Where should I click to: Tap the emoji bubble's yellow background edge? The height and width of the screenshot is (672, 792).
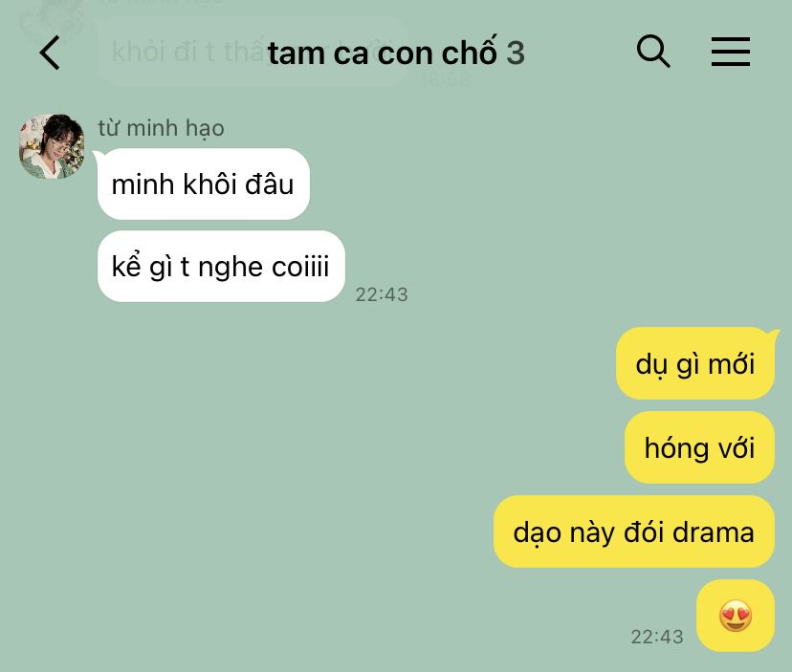(x=706, y=616)
